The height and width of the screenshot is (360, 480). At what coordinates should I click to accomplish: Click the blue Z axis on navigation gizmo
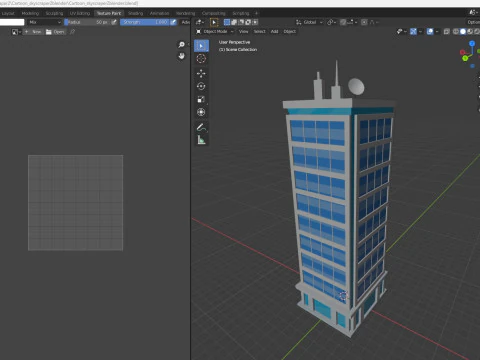[472, 43]
